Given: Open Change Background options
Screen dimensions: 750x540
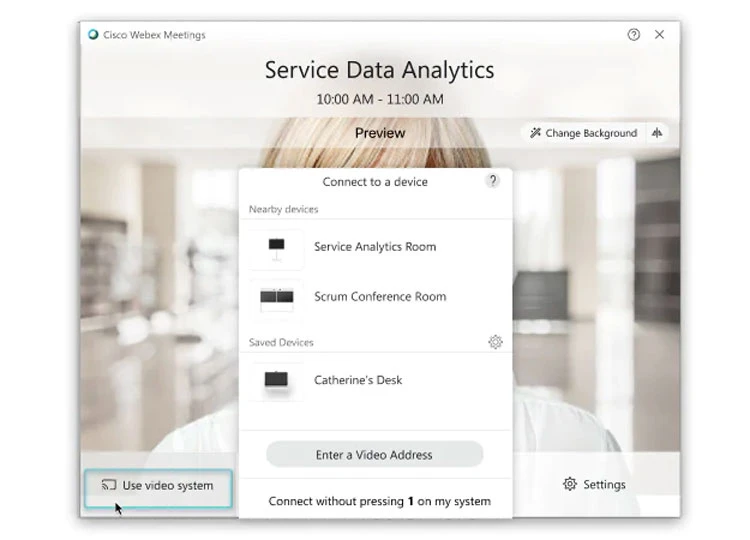Looking at the screenshot, I should [584, 133].
